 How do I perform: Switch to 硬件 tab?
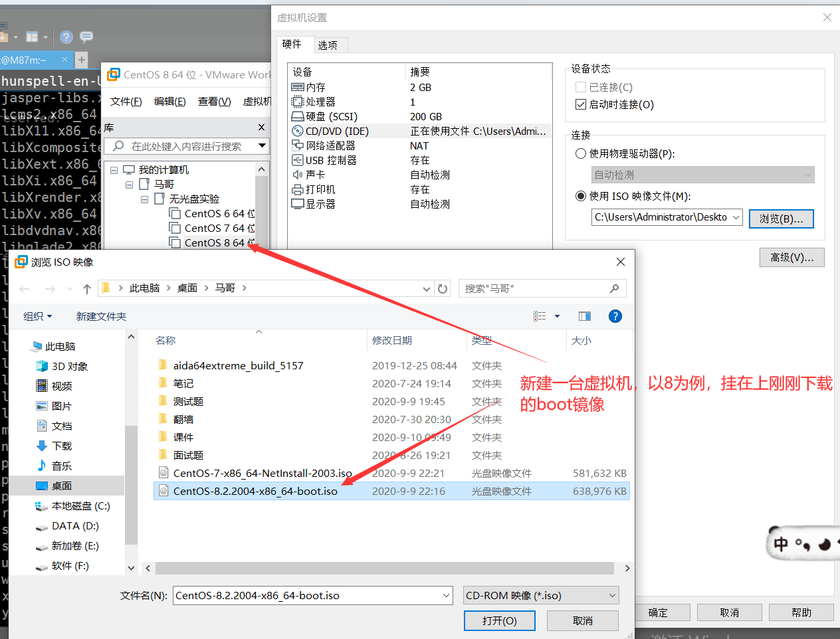coord(292,44)
